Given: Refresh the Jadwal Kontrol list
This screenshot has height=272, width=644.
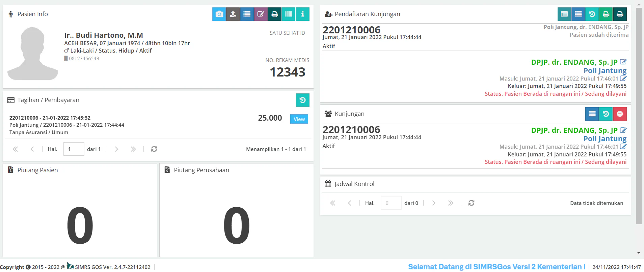Looking at the screenshot, I should [472, 203].
